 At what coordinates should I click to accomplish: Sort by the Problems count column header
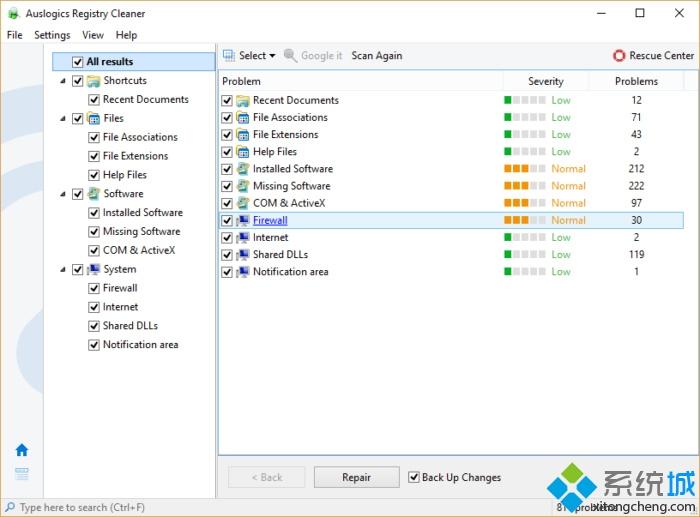click(x=636, y=81)
